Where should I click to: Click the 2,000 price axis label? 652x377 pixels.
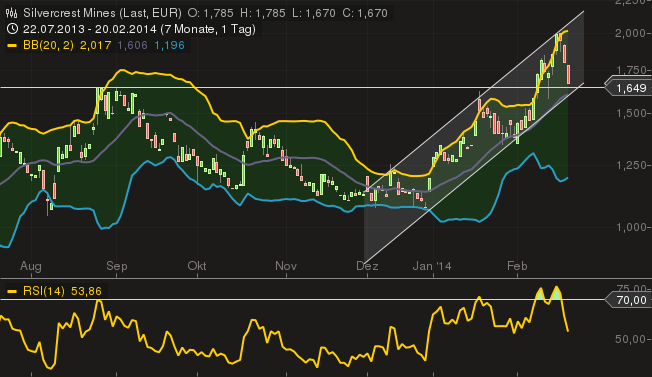(x=631, y=33)
